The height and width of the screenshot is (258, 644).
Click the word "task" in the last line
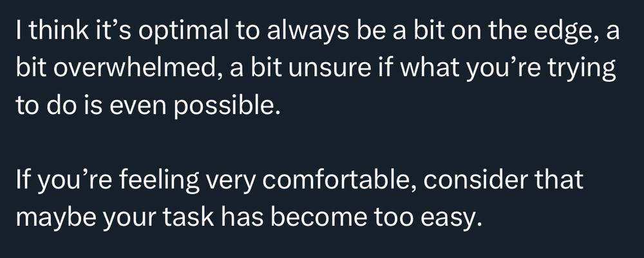pos(191,217)
